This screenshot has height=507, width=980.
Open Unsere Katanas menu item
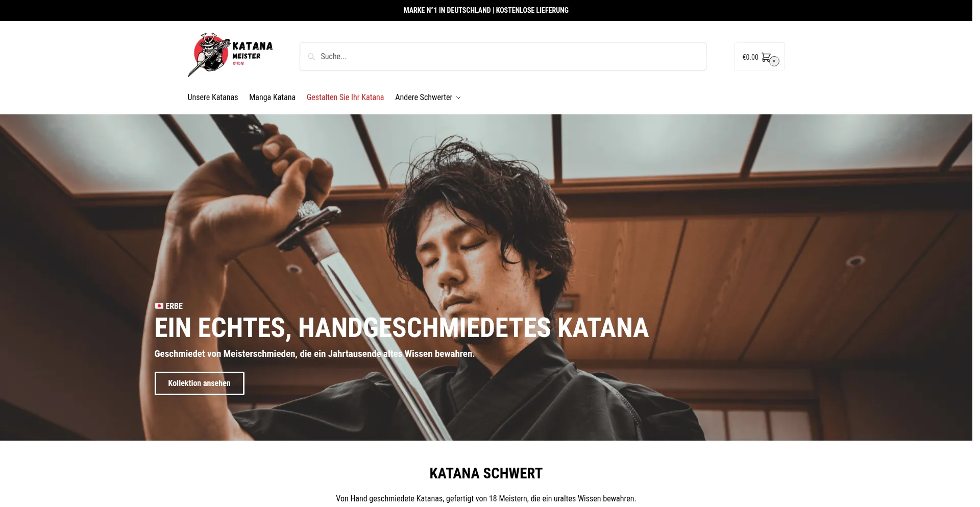(x=213, y=98)
